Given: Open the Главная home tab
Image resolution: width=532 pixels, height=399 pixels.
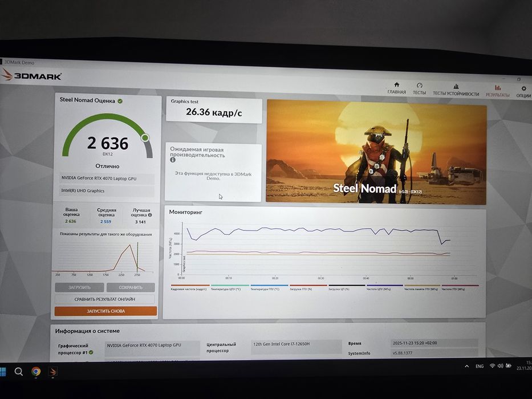Looking at the screenshot, I should pos(396,88).
